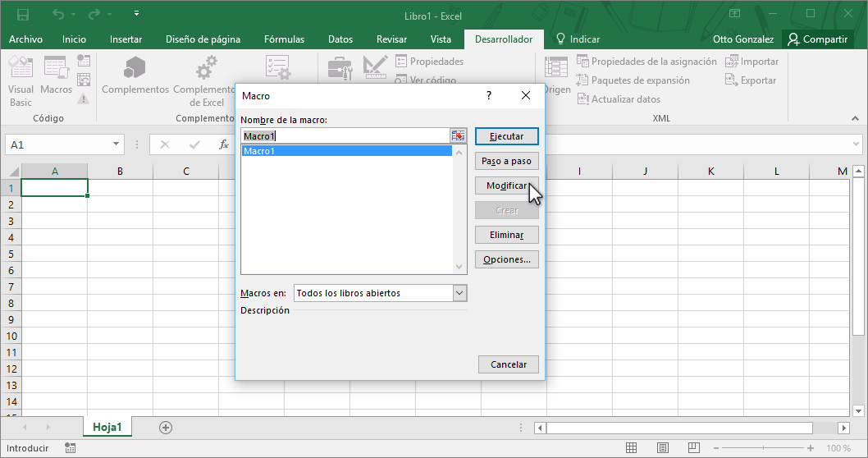
Task: Open Ribbon Display Options icon
Action: pyautogui.click(x=734, y=13)
